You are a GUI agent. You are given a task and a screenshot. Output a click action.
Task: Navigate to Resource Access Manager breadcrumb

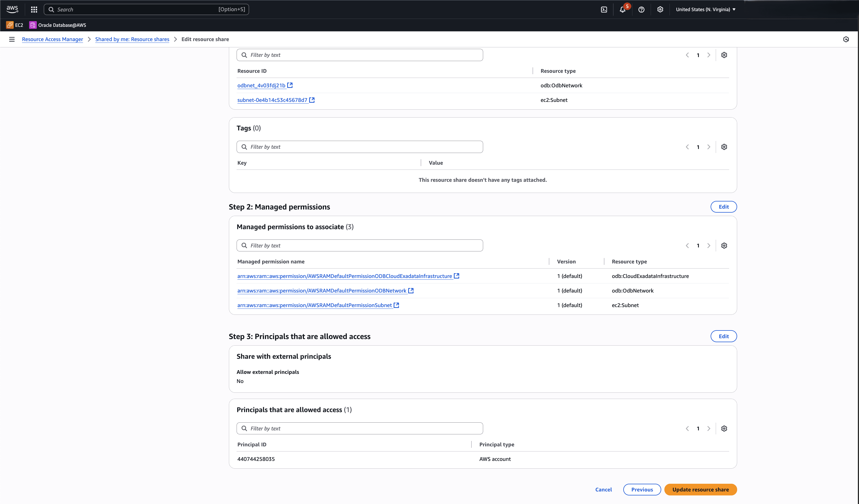[x=53, y=39]
